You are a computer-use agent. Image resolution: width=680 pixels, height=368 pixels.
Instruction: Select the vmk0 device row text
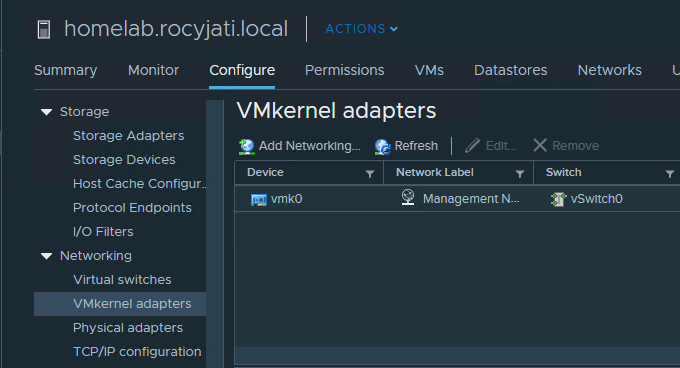[286, 199]
